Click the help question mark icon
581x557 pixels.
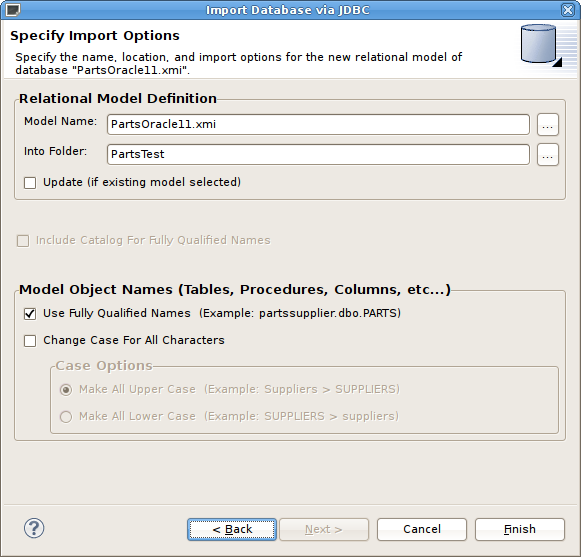tap(34, 528)
